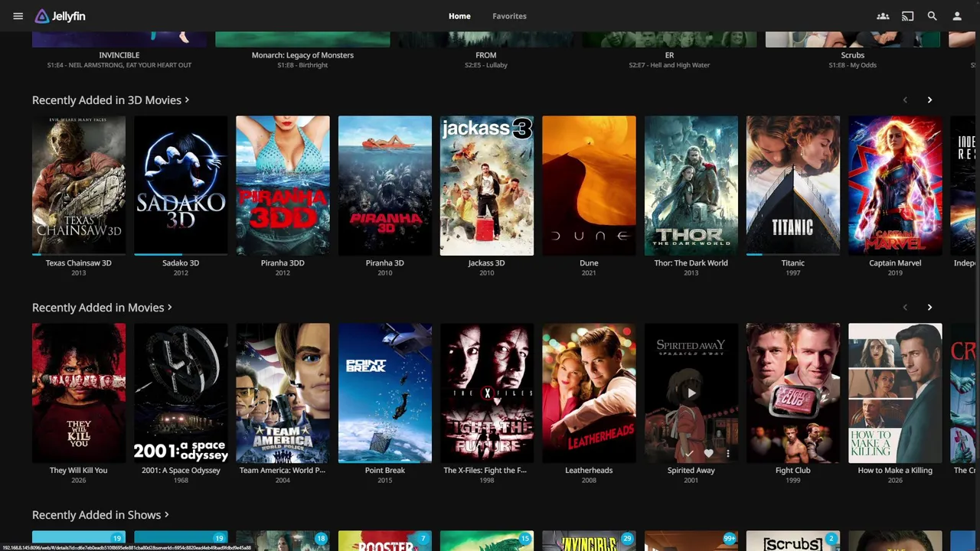Click 'S1:E8 - My Odds' episode text
The height and width of the screenshot is (551, 980).
[852, 65]
